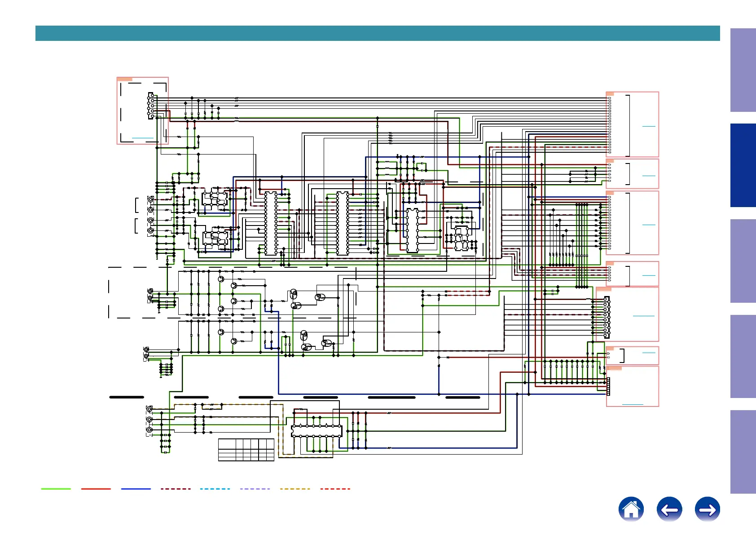Open the third side tab, purple
756x535 pixels.
click(x=743, y=261)
